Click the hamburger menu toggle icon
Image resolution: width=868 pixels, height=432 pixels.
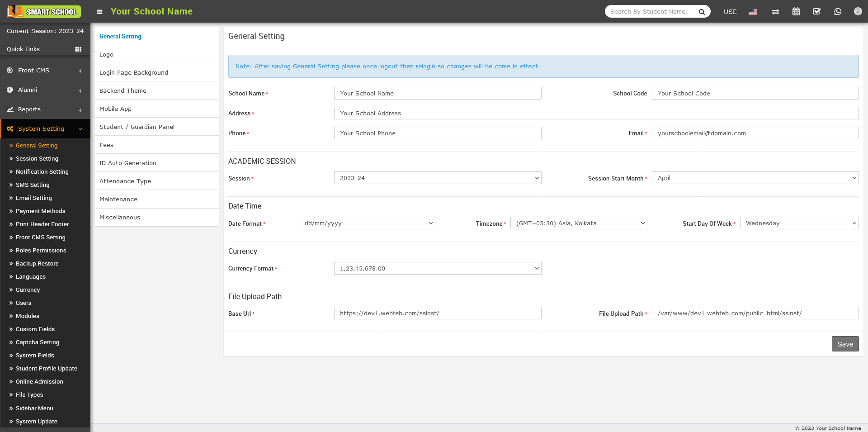[x=100, y=12]
